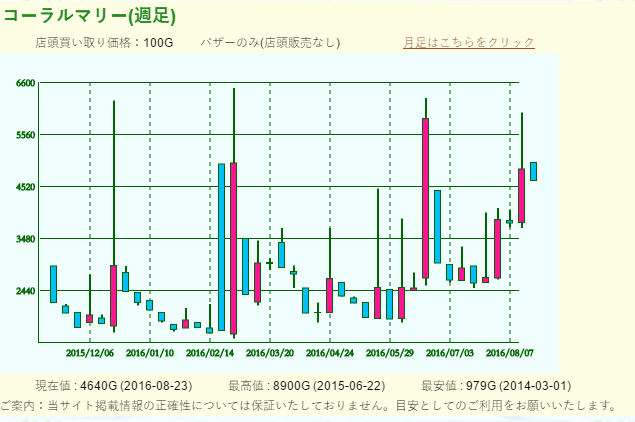Screen dimensions: 635x422
Task: Click the title コーラルマリー(週足)
Action: 89,16
